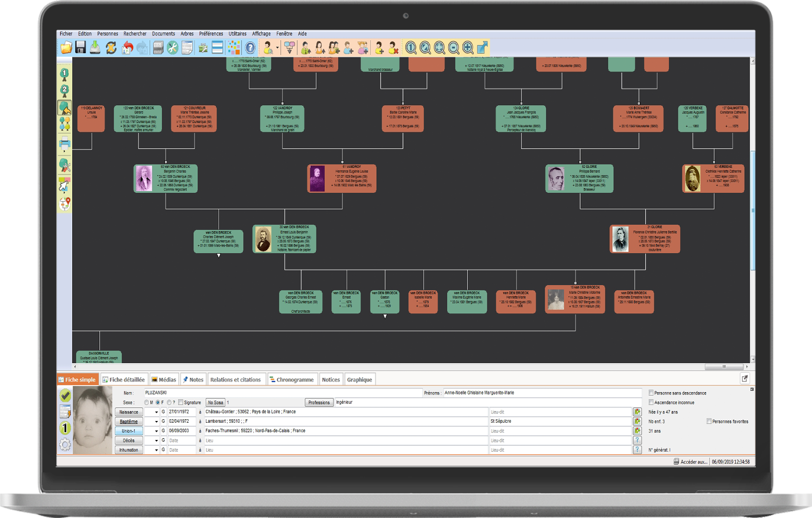Click the zoom out magnifier icon
The width and height of the screenshot is (812, 518).
coord(454,48)
